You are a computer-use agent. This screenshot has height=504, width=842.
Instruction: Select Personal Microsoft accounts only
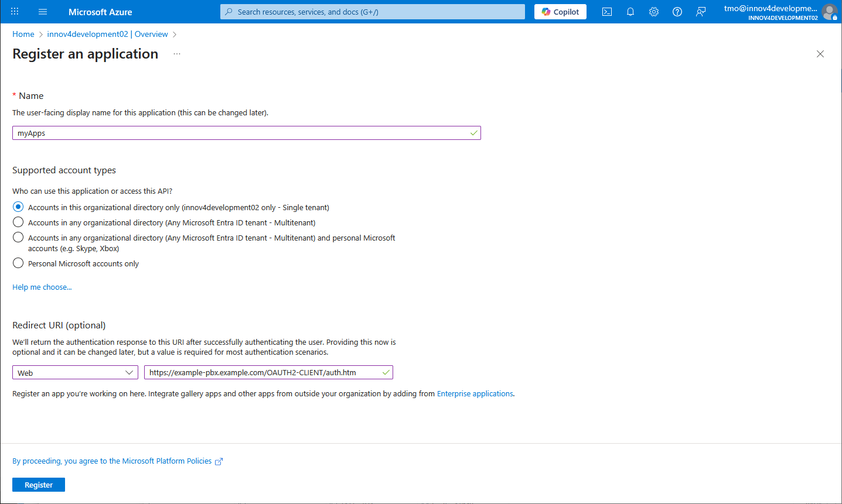coord(18,263)
